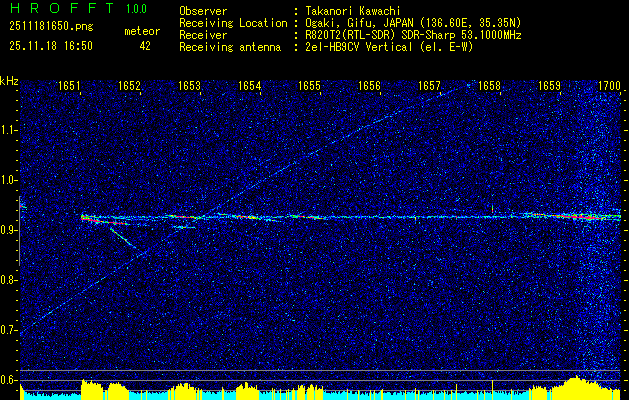629x400 pixels.
Task: Select the R820T2(RTL-SDR) receiver description
Action: pos(413,35)
